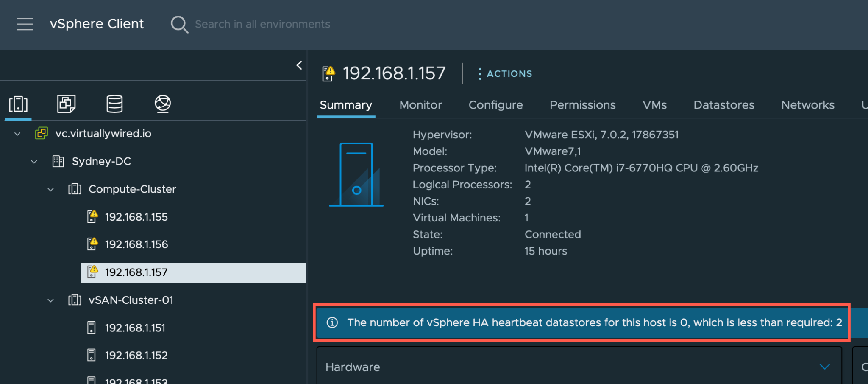Open the VMs tab

(x=654, y=105)
